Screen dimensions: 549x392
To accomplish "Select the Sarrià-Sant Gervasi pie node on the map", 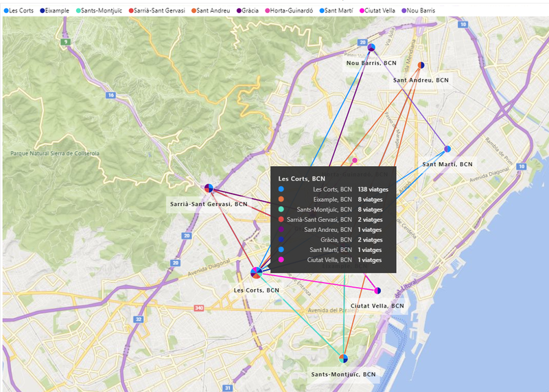I will tap(209, 188).
